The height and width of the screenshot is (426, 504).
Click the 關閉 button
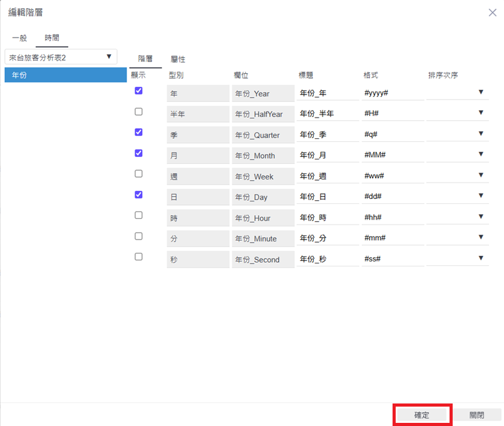pyautogui.click(x=477, y=415)
